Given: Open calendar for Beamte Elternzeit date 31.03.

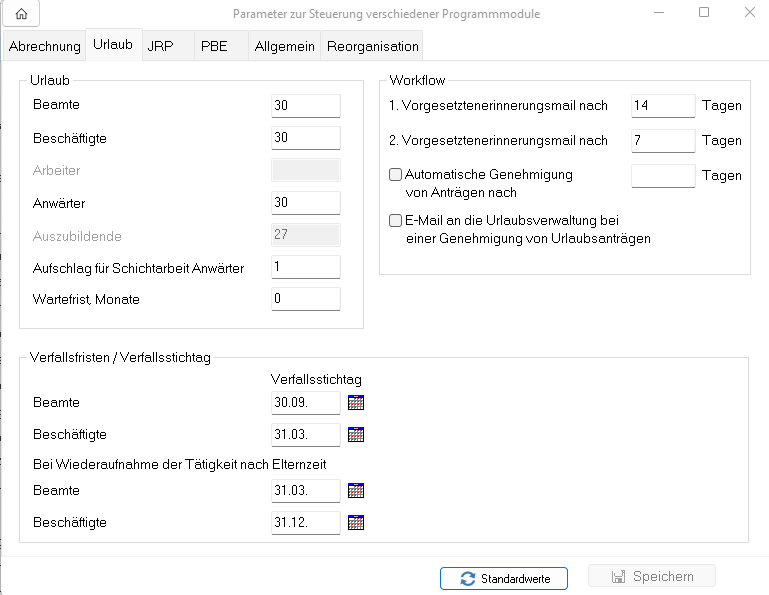Looking at the screenshot, I should coord(356,491).
